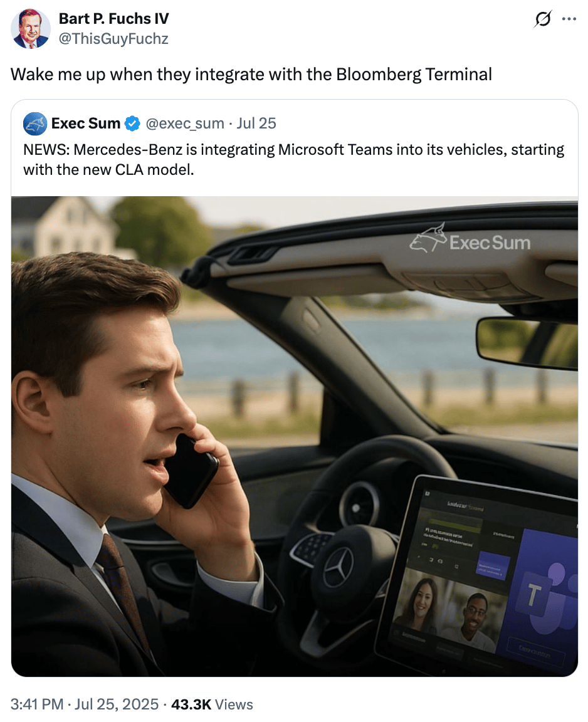Click the Jul 25 date of quoted tweet

[256, 123]
